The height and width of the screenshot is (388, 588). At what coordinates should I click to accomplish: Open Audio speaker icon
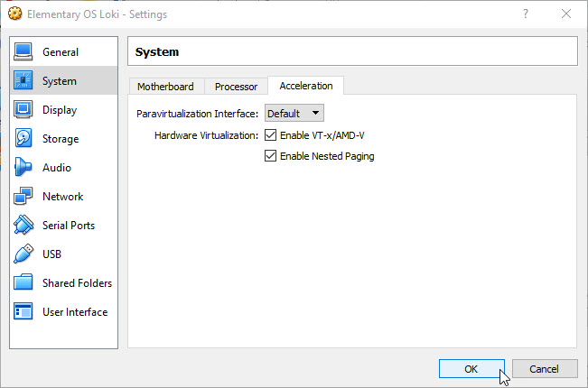pyautogui.click(x=23, y=167)
